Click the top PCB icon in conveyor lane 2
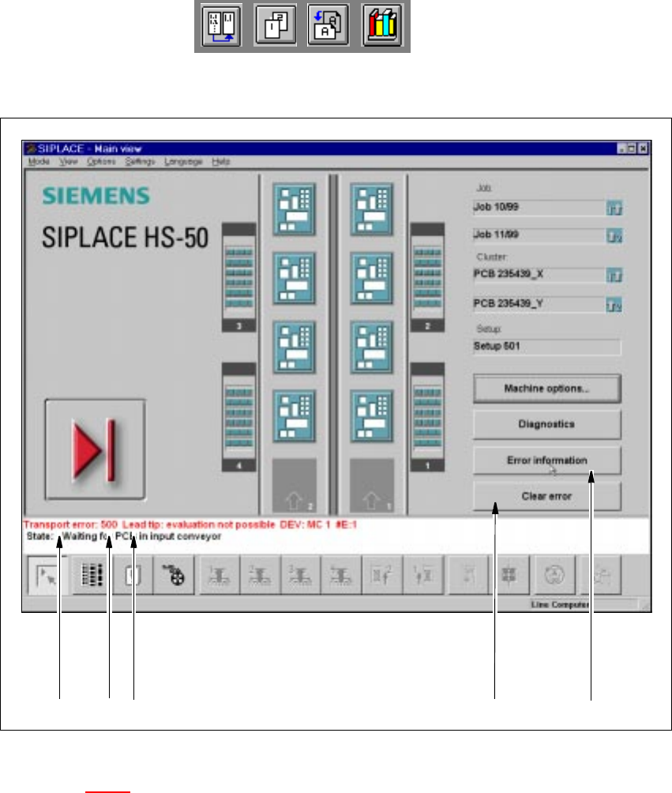 (x=295, y=209)
